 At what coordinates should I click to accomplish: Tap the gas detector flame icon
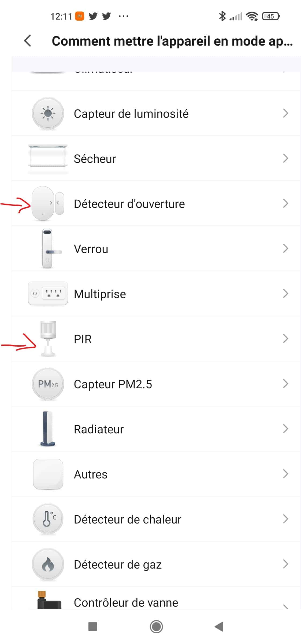(x=48, y=564)
